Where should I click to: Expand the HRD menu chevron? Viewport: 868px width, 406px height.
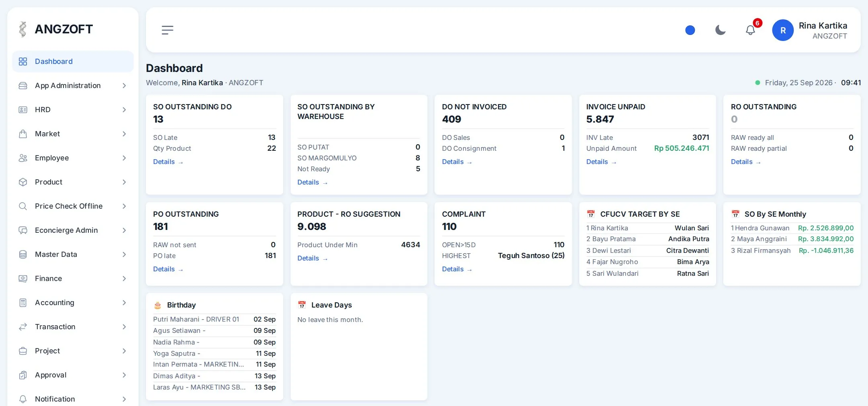(124, 110)
